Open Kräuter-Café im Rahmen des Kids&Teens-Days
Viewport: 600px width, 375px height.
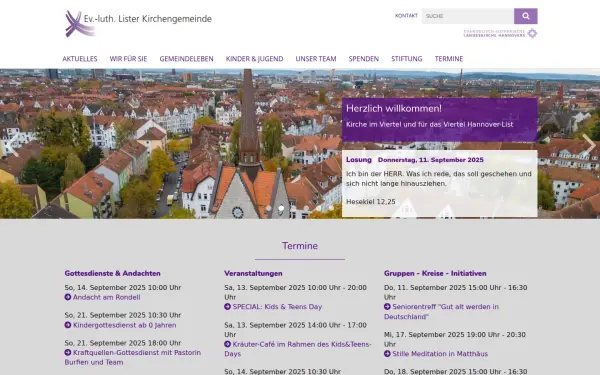(x=298, y=349)
